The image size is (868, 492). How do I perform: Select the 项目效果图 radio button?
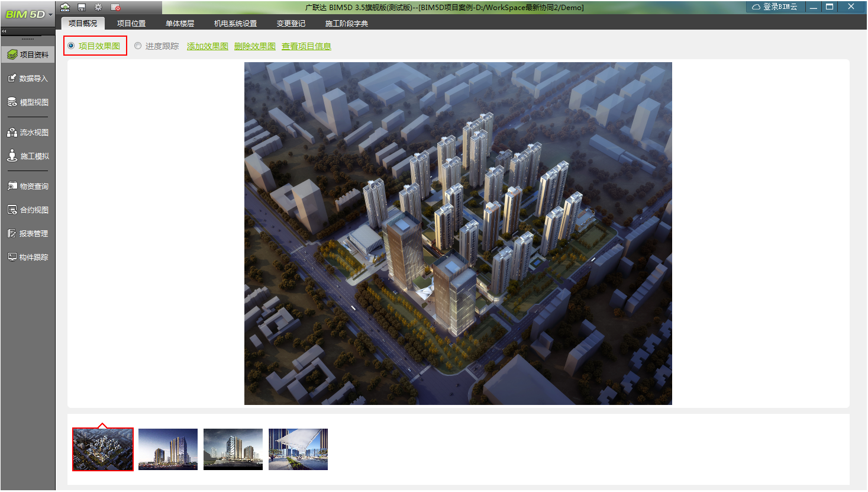[71, 46]
